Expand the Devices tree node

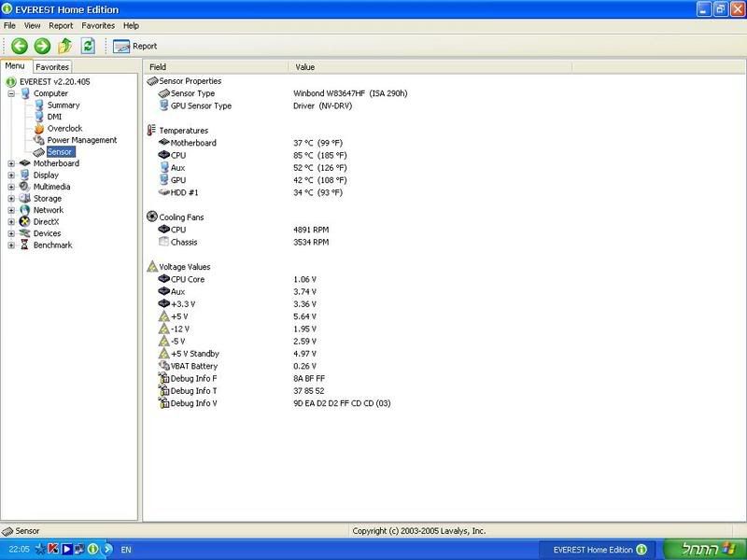click(11, 234)
